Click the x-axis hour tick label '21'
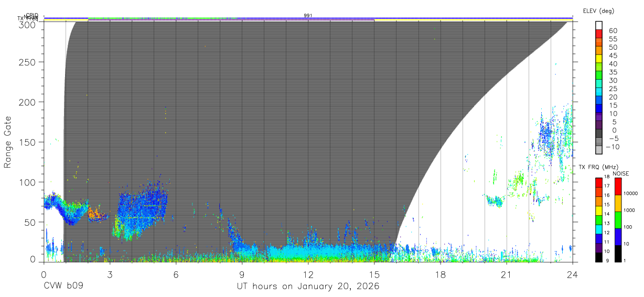The image size is (644, 297). tap(507, 274)
